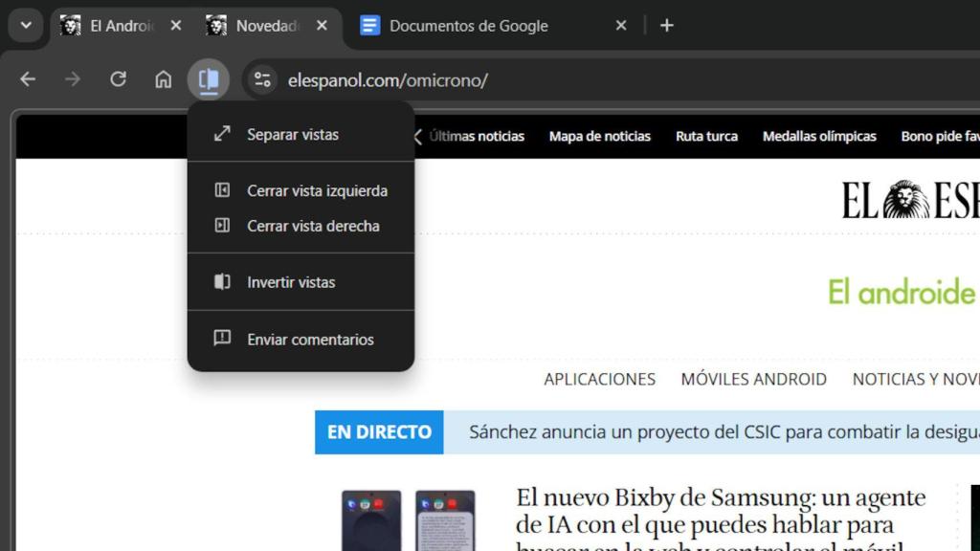Viewport: 980px width, 551px height.
Task: Switch to the El Androide tab
Action: (x=122, y=26)
